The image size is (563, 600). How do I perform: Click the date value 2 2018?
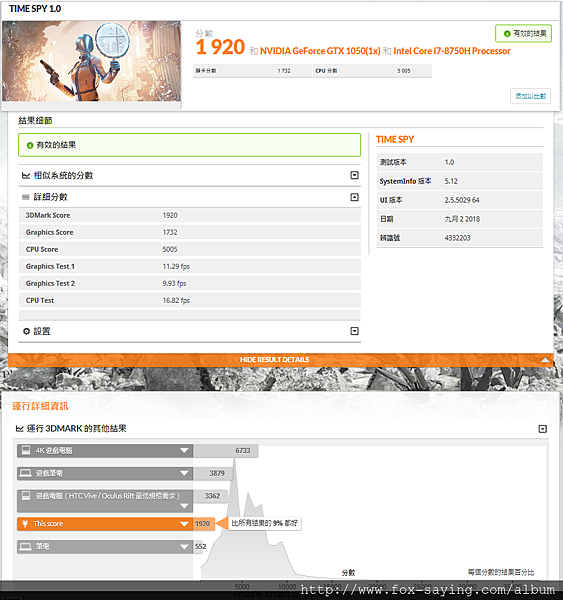click(462, 219)
